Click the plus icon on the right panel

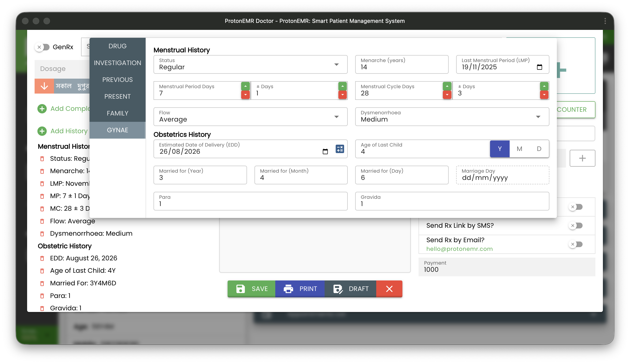tap(583, 158)
